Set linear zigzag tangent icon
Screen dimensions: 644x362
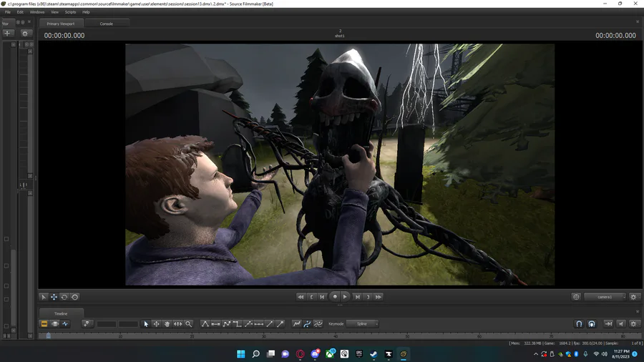coord(226,324)
